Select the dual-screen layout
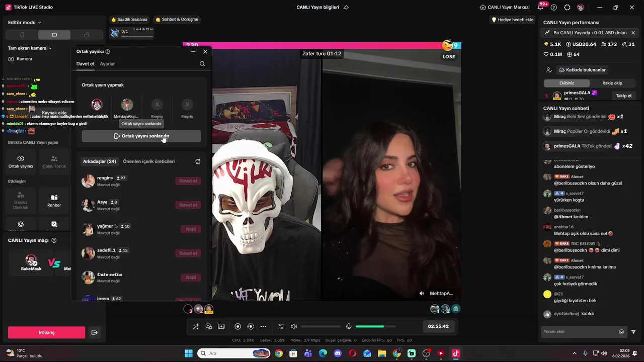Image resolution: width=644 pixels, height=362 pixels. pos(87,35)
